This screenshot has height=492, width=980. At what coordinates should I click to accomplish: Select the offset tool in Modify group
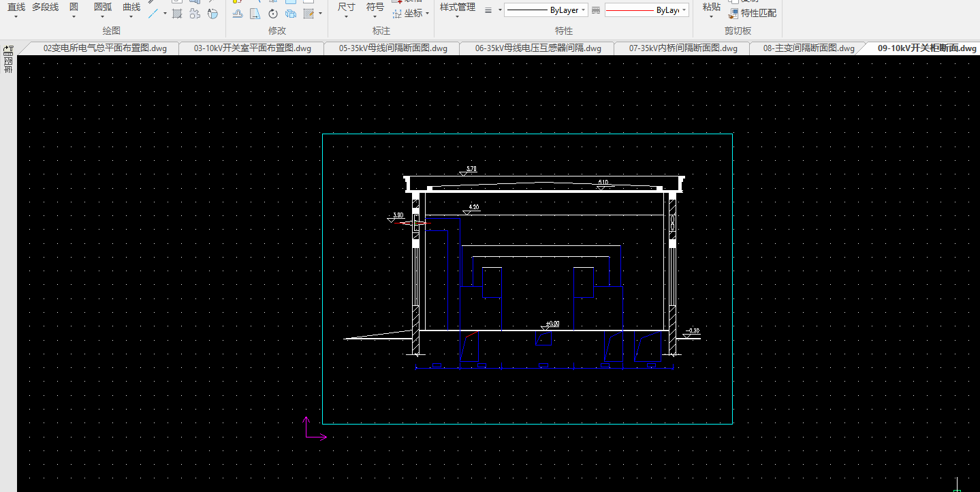[238, 14]
